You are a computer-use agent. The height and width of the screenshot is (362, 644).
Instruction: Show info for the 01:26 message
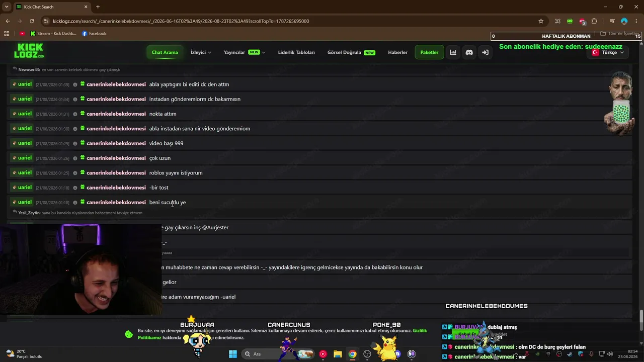(75, 158)
